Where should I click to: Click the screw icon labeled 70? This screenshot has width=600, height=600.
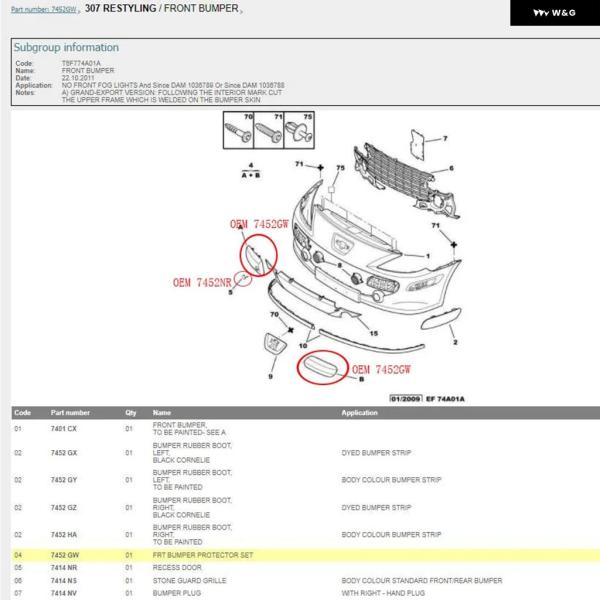pos(242,133)
